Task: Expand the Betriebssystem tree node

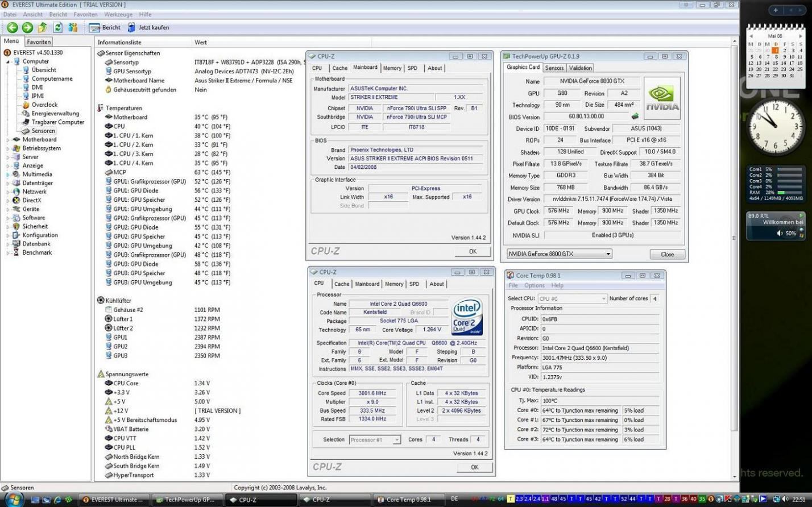Action: (8, 148)
